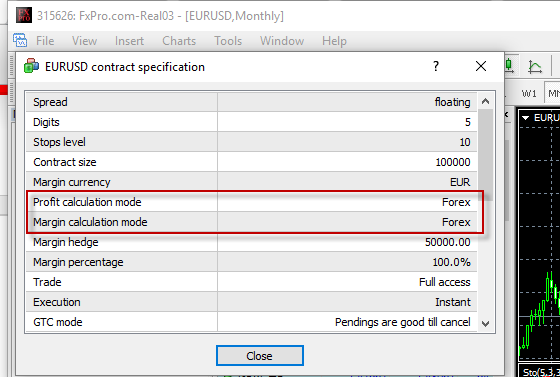Close the contract specification dialog via X
Image resolution: width=560 pixels, height=377 pixels.
[x=481, y=66]
